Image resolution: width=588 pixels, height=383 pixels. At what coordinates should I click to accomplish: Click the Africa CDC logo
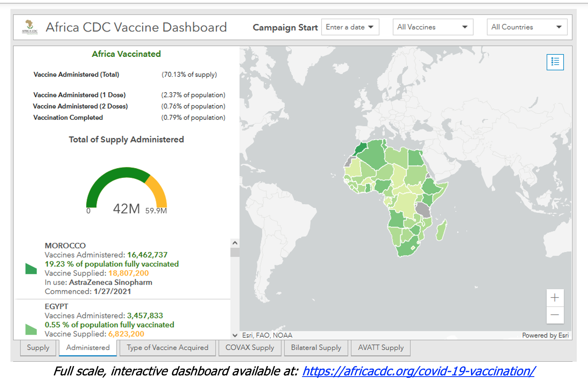coord(30,27)
